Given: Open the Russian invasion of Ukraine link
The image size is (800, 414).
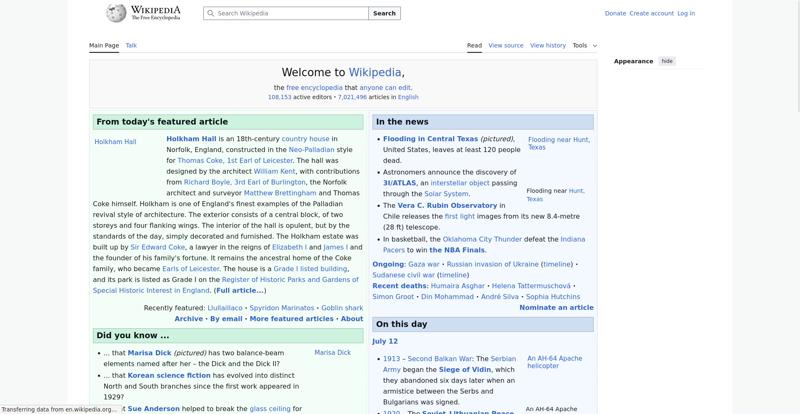Looking at the screenshot, I should tap(492, 264).
